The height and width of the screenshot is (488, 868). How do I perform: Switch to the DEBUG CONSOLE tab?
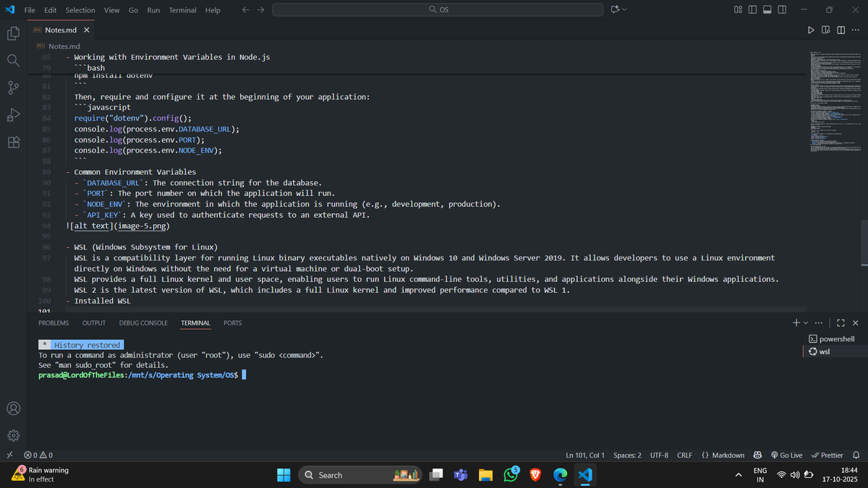[143, 323]
